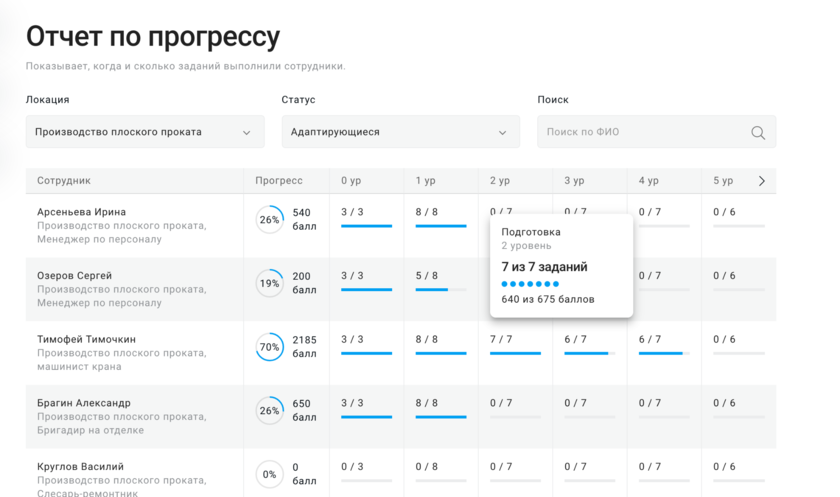Click Озеров Сергей's 19% progress circle
This screenshot has height=497, width=840.
(x=269, y=283)
